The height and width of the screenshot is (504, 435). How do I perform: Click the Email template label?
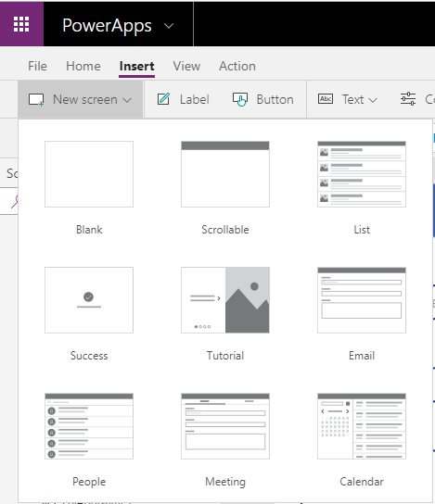coord(362,356)
